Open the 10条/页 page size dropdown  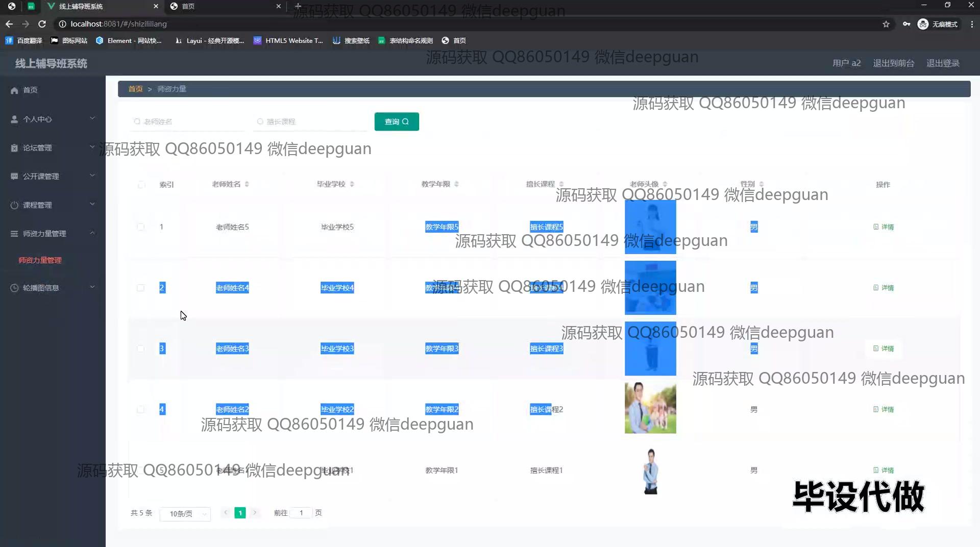pos(185,513)
